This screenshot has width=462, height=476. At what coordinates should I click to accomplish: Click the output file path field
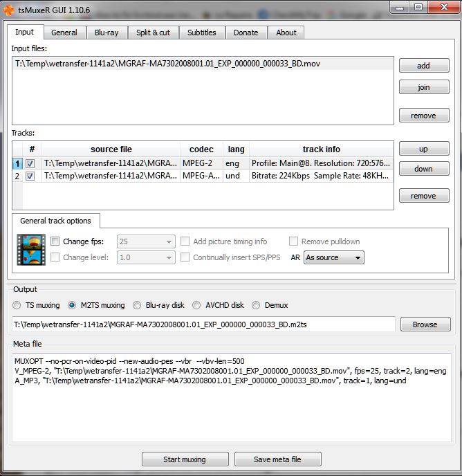point(203,324)
